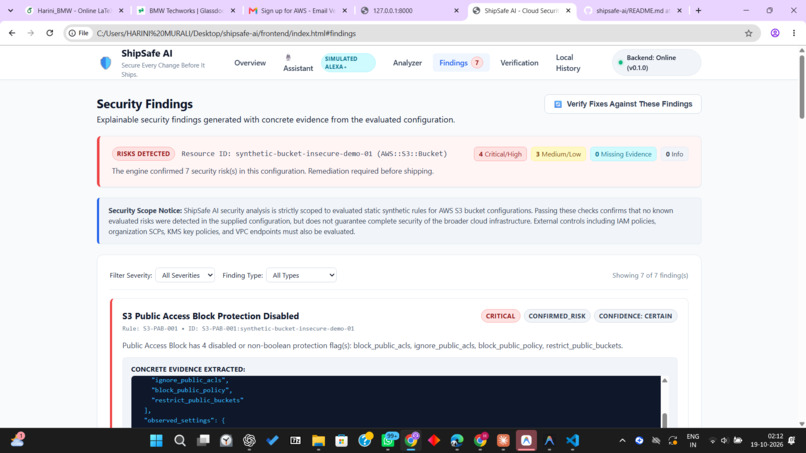The image size is (806, 453).
Task: Open Task View in the taskbar
Action: click(x=203, y=441)
